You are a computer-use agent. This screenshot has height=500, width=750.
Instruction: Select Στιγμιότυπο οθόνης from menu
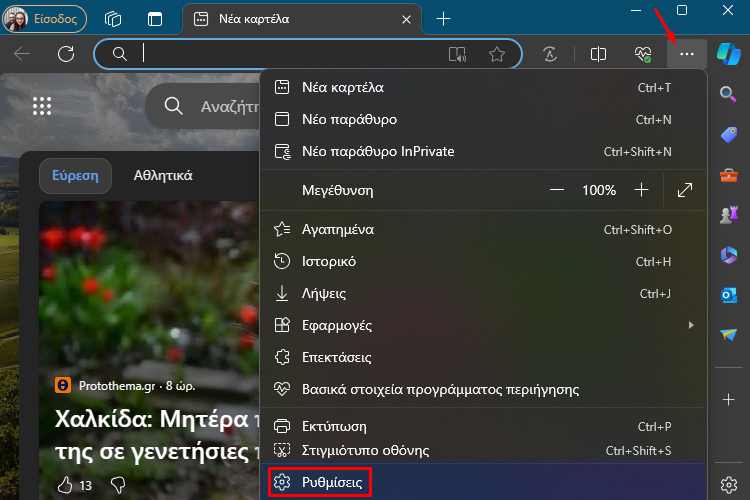click(x=483, y=450)
